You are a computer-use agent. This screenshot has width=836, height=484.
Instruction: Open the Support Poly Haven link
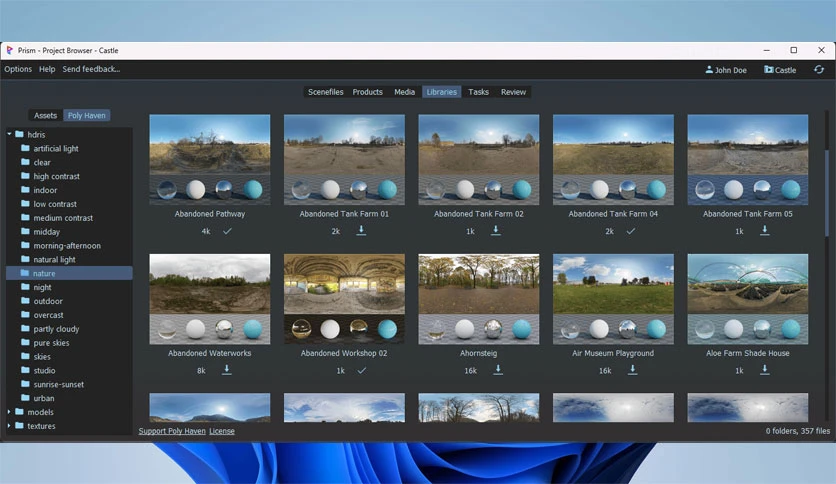(x=172, y=431)
